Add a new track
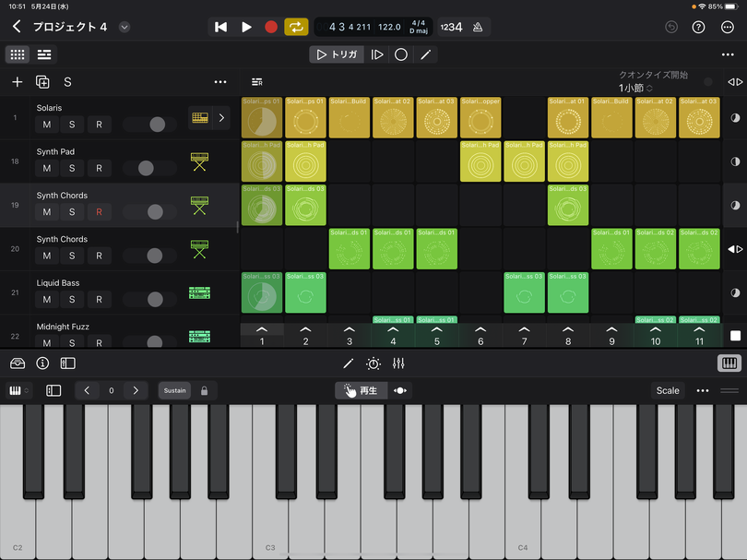 coord(18,82)
